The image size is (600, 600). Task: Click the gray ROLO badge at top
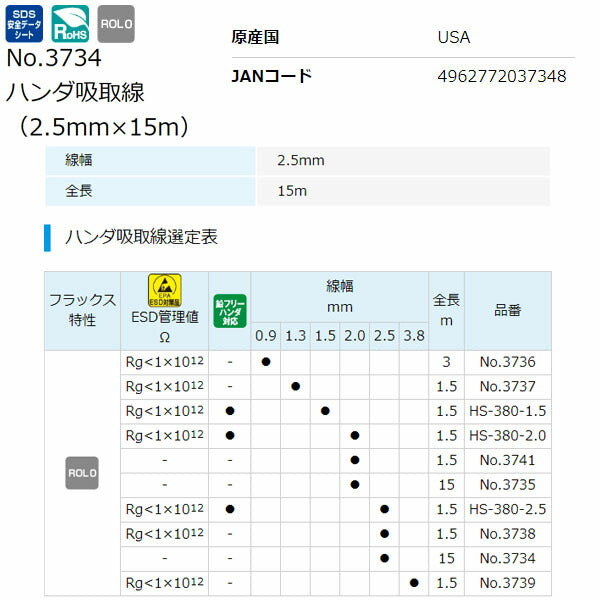tap(116, 24)
